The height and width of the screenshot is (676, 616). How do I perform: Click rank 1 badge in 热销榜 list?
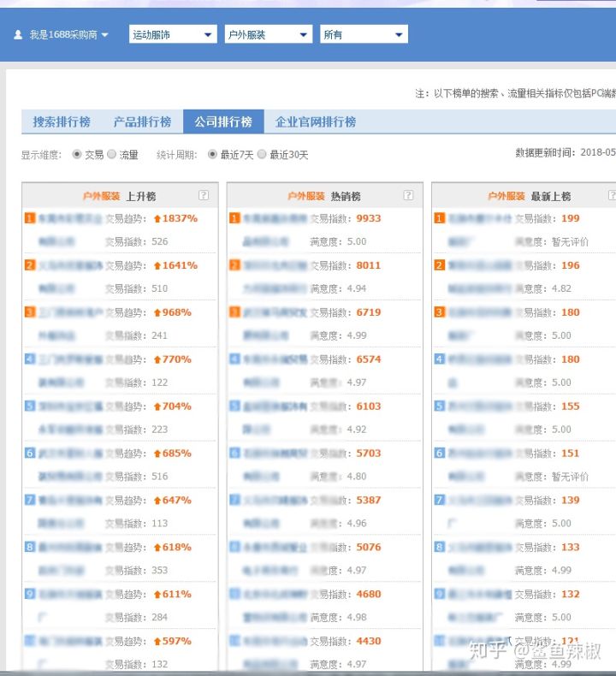(234, 218)
